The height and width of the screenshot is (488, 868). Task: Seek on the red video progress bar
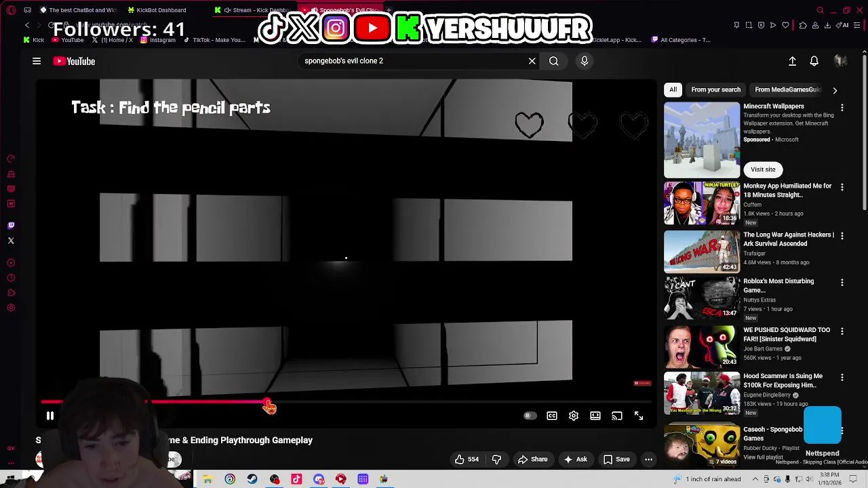[x=346, y=402]
